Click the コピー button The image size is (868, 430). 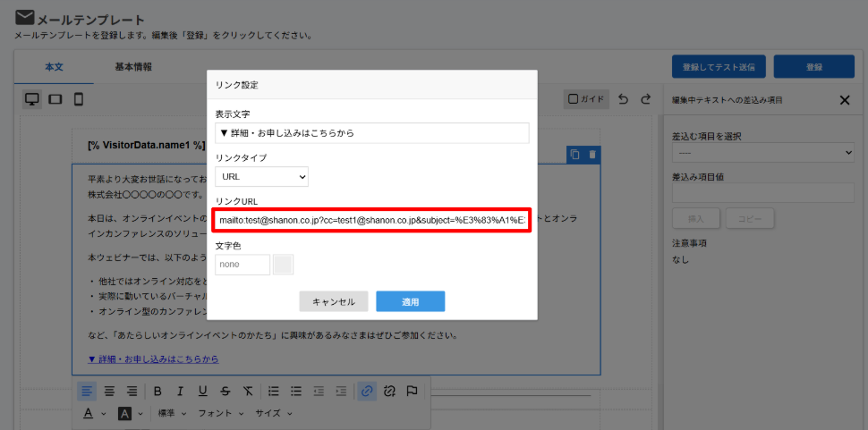pos(750,219)
